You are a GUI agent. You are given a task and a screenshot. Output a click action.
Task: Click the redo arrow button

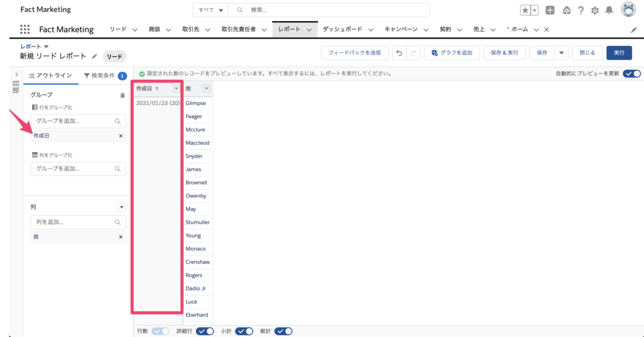coord(413,53)
